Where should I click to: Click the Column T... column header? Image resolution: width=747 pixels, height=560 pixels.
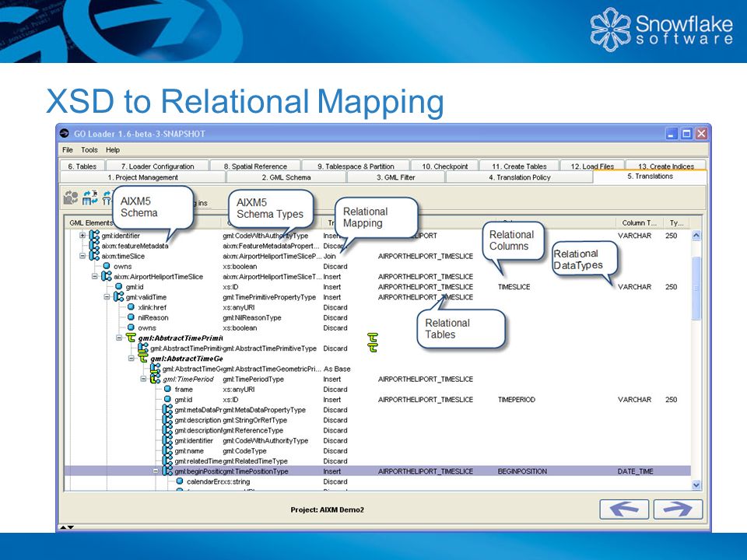click(x=639, y=222)
